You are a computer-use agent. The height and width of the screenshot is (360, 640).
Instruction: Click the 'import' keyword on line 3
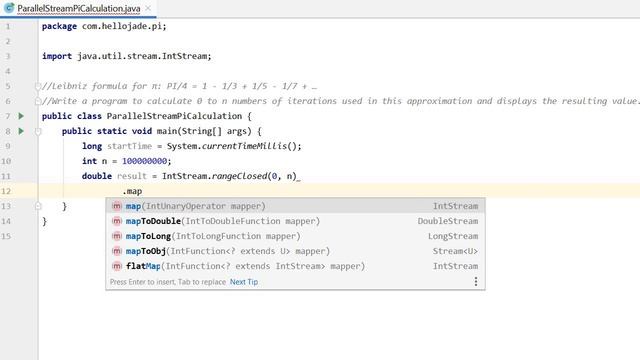(x=57, y=56)
